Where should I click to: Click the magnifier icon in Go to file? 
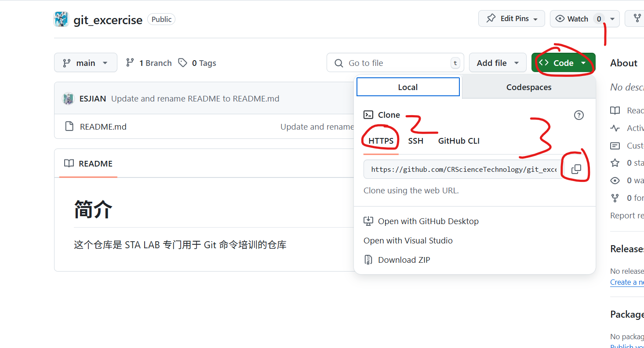pos(339,63)
